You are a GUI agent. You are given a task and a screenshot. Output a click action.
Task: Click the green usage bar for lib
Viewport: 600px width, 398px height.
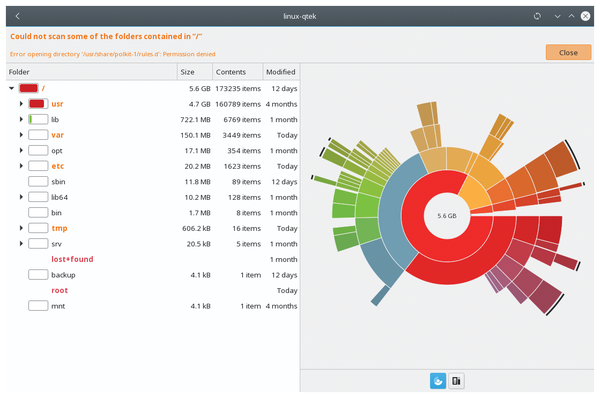(38, 119)
